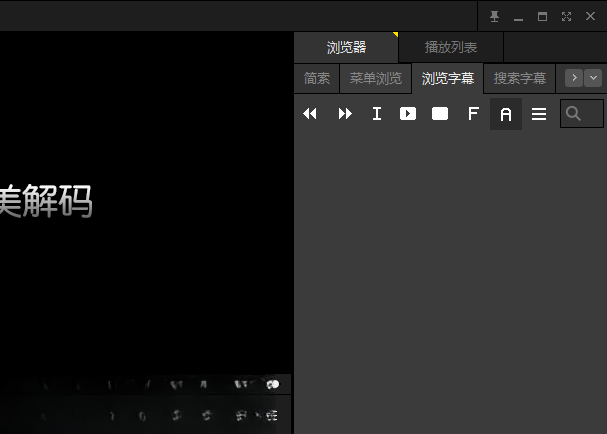
Task: Click the rewind double-arrow icon
Action: (310, 113)
